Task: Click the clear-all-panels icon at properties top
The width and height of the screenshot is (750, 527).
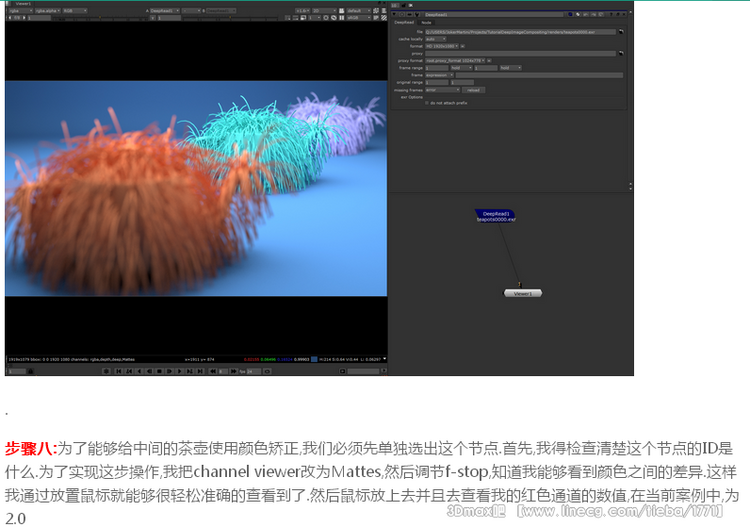Action: coord(411,6)
